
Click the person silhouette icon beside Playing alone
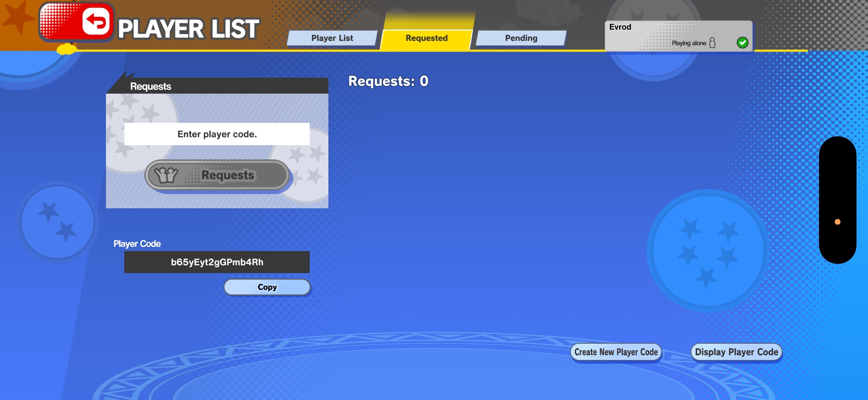712,43
